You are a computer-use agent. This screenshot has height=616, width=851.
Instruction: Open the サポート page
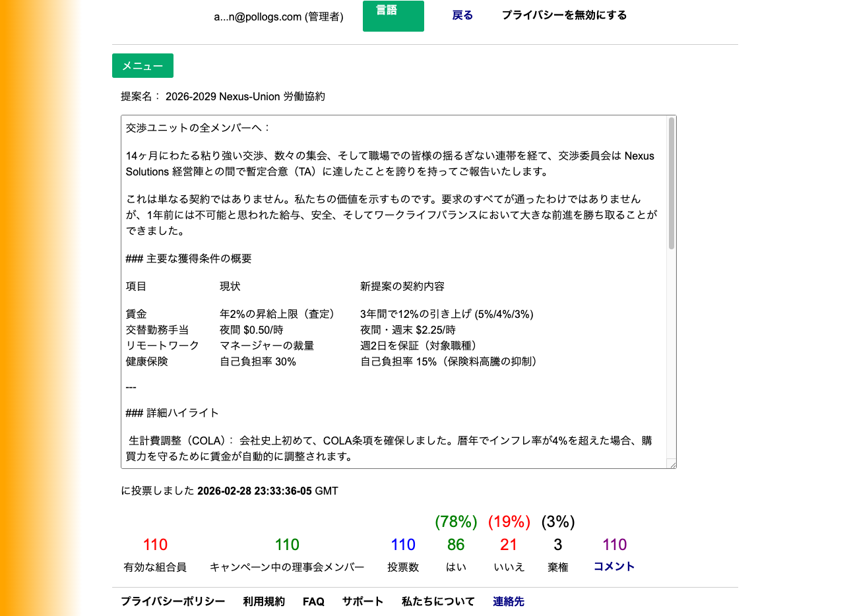tap(362, 601)
